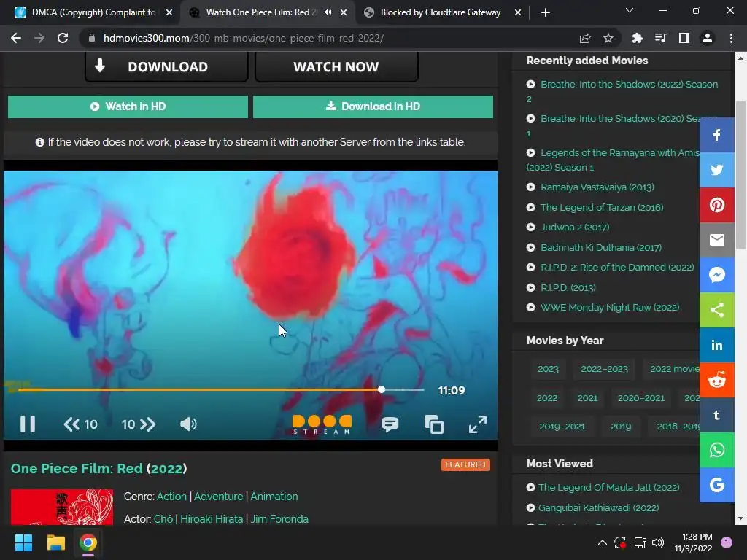747x560 pixels.
Task: Select the 2022-2023 year tag
Action: pyautogui.click(x=604, y=369)
